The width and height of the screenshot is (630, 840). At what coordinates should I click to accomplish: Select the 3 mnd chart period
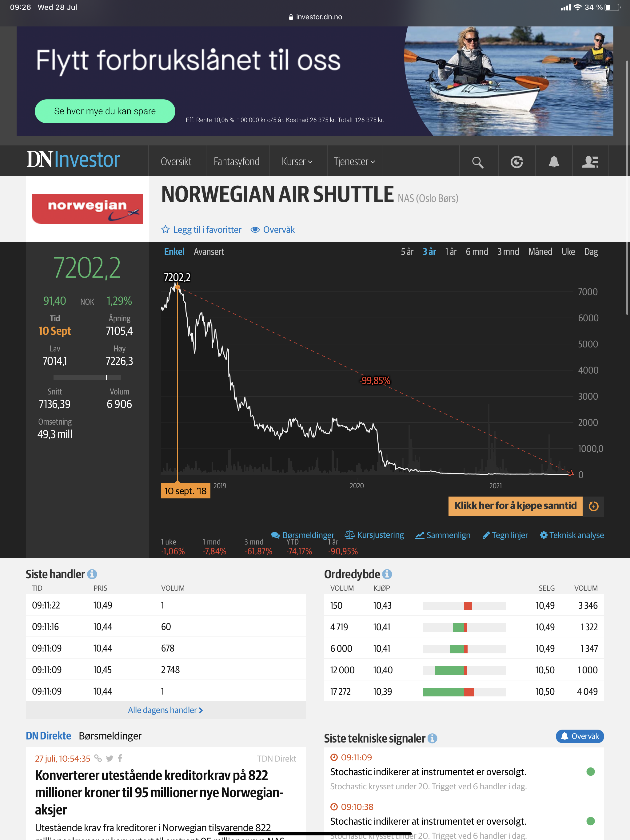click(508, 252)
